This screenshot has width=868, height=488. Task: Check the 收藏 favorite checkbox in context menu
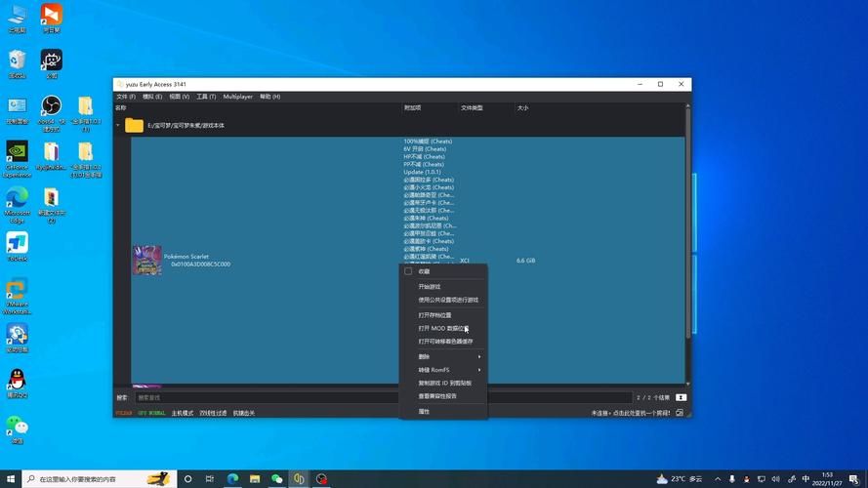click(408, 271)
